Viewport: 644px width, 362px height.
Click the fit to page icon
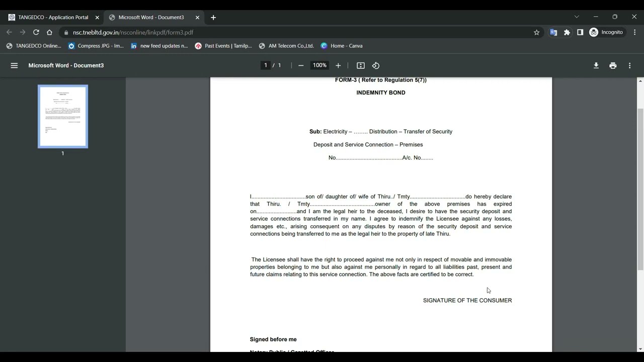point(361,65)
